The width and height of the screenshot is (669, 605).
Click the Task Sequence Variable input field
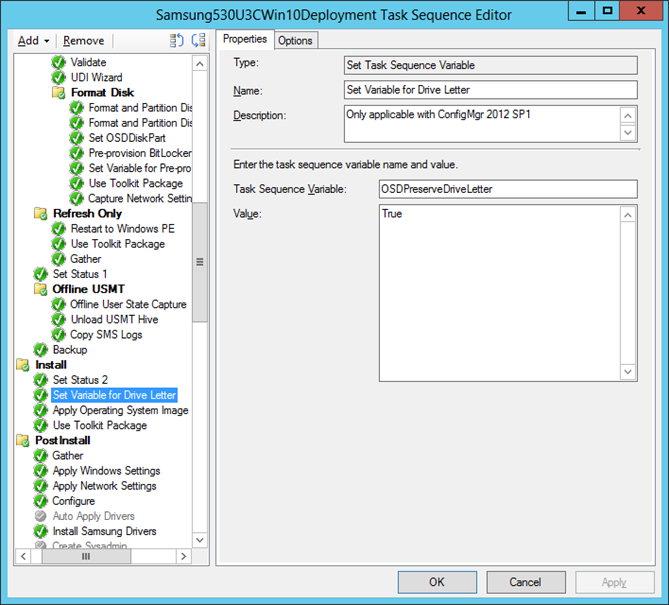508,189
